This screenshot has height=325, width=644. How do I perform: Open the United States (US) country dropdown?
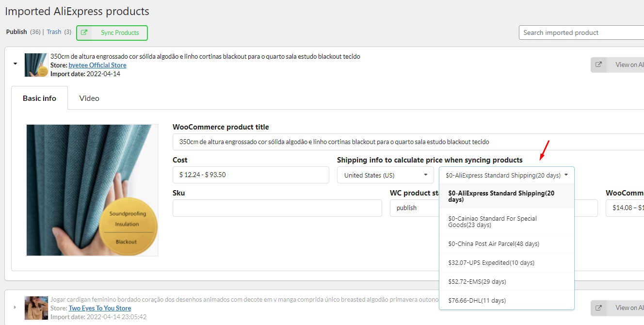click(386, 175)
